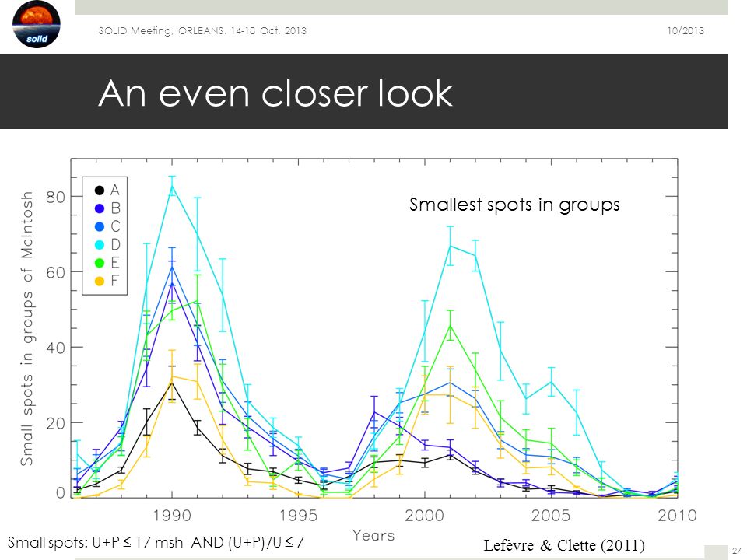The height and width of the screenshot is (560, 747).
Task: Click the 2000 x-axis tick label
Action: [425, 515]
